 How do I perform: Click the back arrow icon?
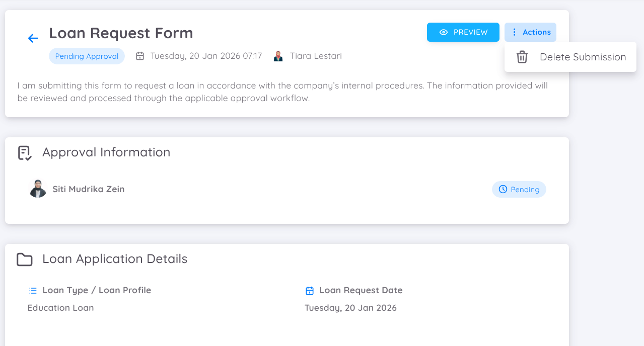[33, 38]
